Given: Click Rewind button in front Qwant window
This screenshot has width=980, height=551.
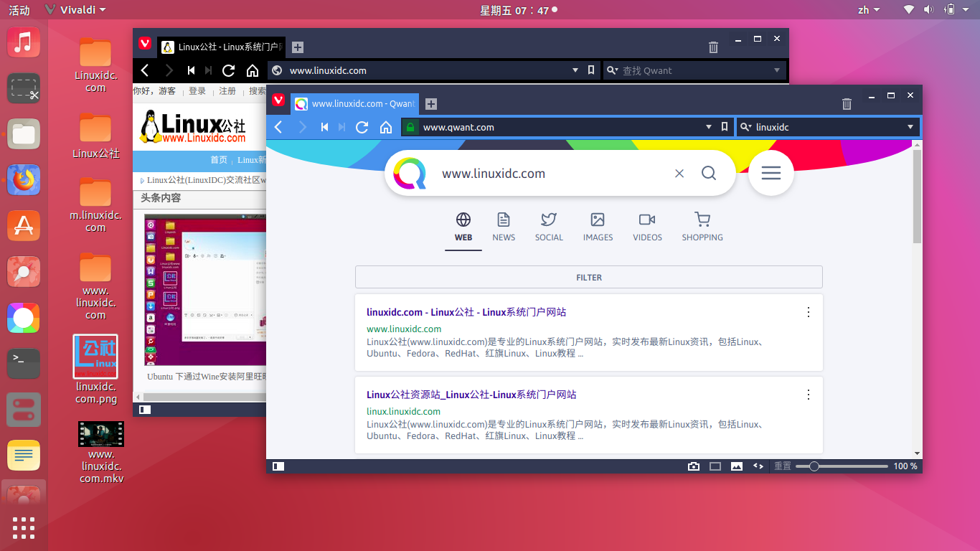Looking at the screenshot, I should point(324,127).
